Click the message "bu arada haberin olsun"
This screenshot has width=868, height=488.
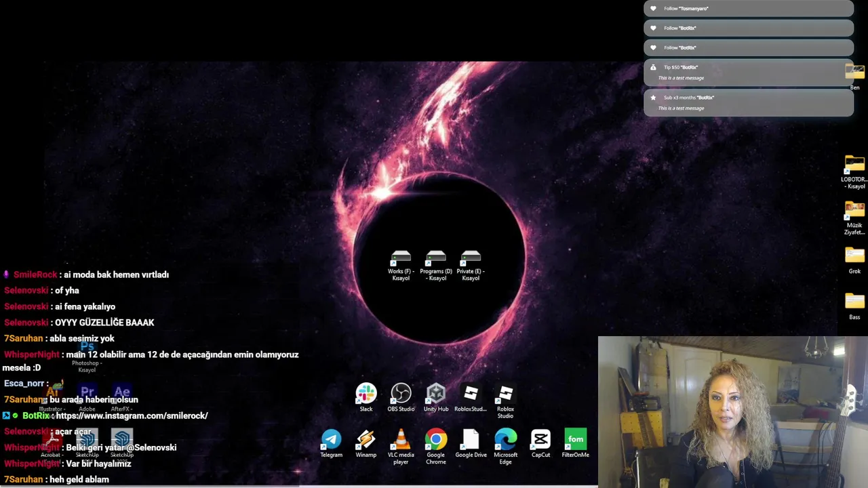(x=94, y=400)
